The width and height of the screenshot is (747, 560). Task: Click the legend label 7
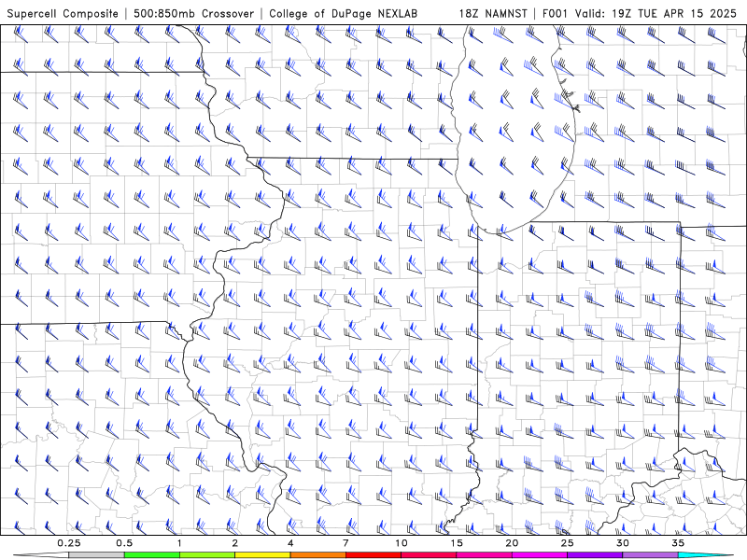345,543
